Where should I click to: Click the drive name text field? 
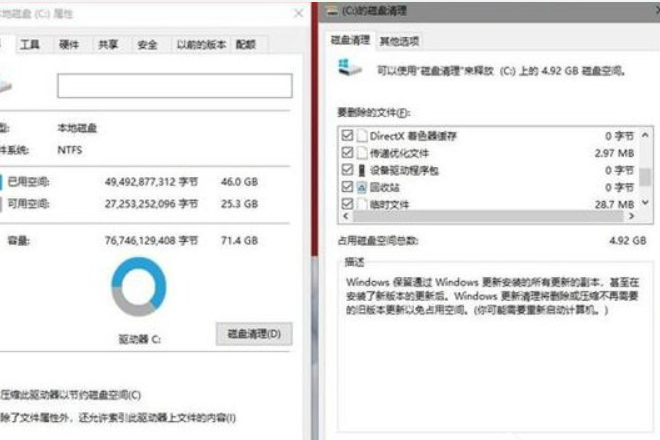click(x=174, y=86)
